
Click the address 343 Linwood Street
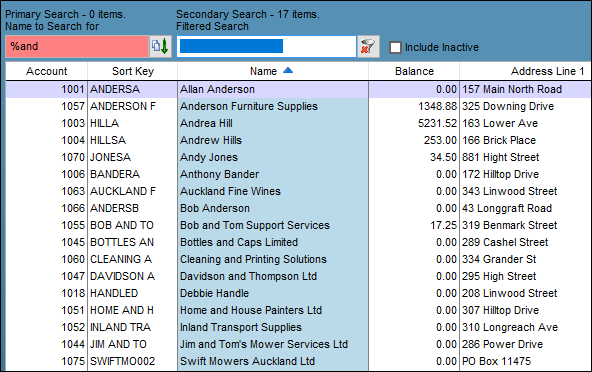click(x=510, y=191)
